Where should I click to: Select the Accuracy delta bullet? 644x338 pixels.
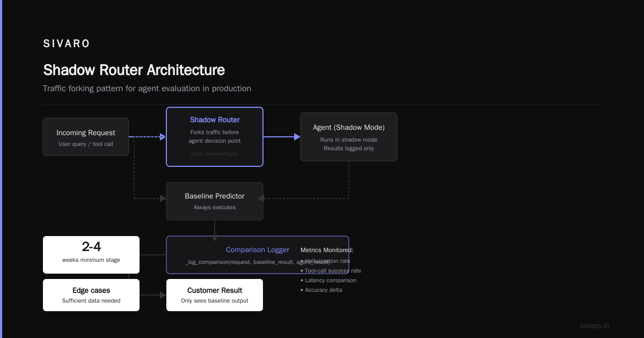[x=321, y=290]
